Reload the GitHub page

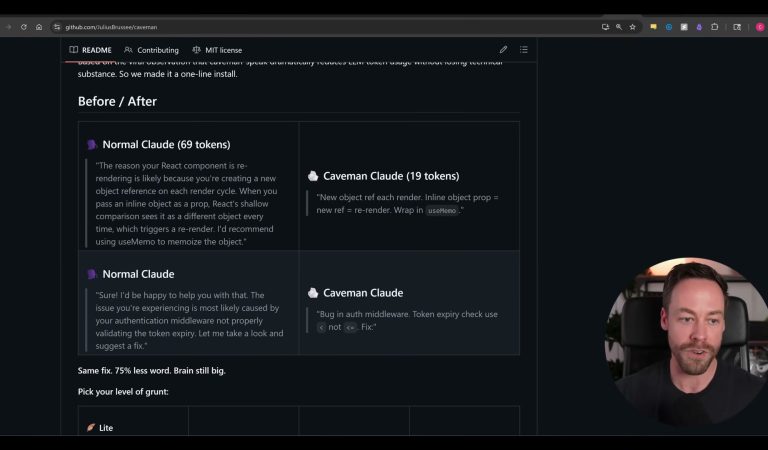click(24, 27)
